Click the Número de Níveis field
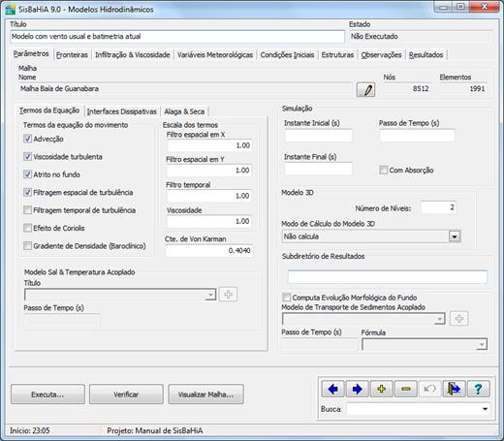This screenshot has height=441, width=504. click(x=438, y=207)
